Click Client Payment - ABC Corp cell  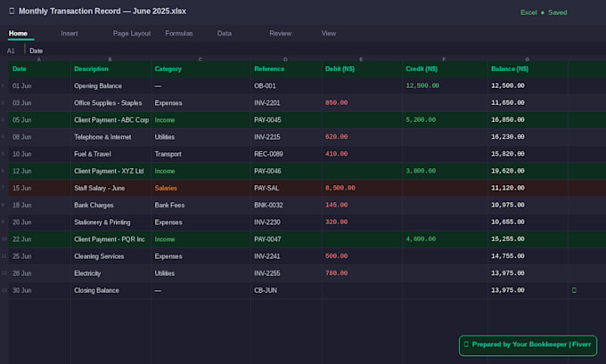tap(111, 119)
